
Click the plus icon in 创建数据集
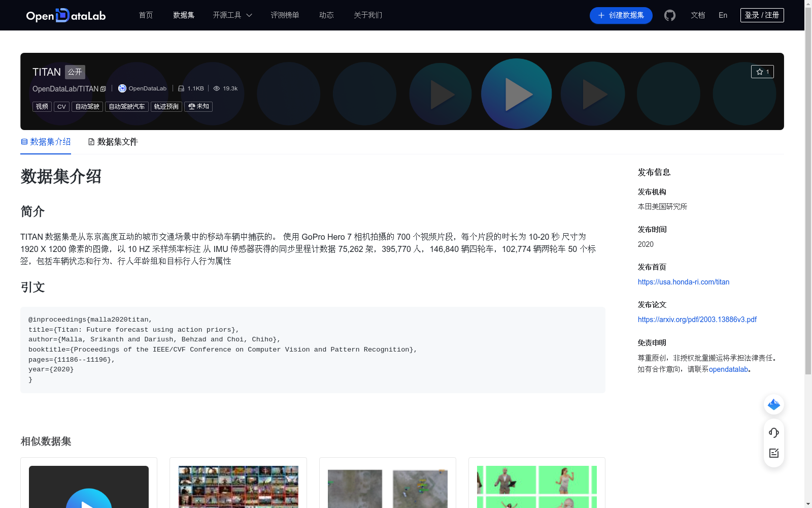(x=601, y=15)
